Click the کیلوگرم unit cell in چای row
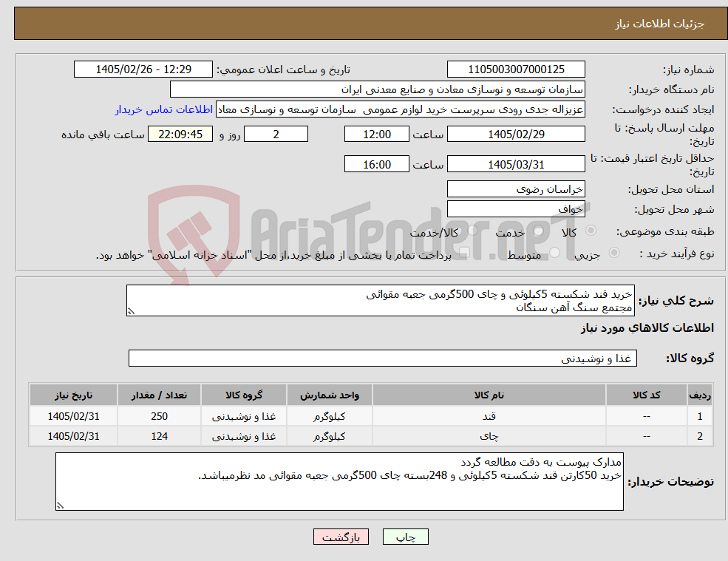 pyautogui.click(x=329, y=436)
